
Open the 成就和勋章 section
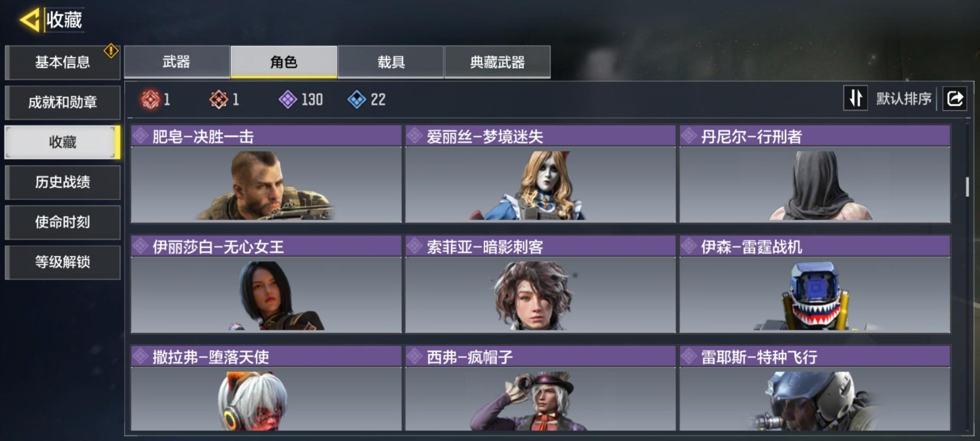63,102
